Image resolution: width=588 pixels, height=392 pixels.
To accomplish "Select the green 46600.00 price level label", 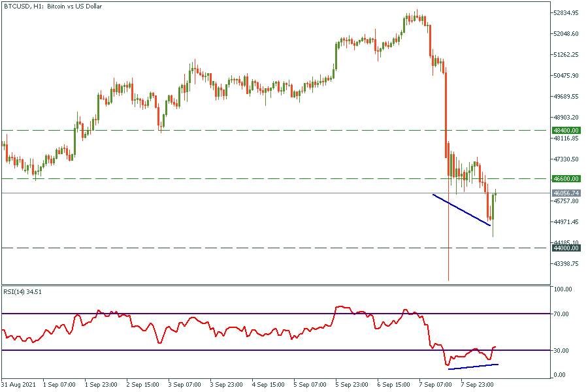I will click(566, 178).
